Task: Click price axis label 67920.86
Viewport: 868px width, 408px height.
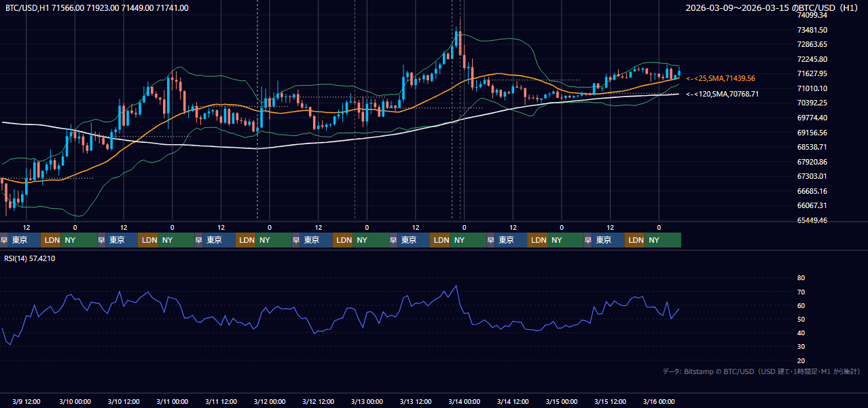Action: [x=812, y=162]
